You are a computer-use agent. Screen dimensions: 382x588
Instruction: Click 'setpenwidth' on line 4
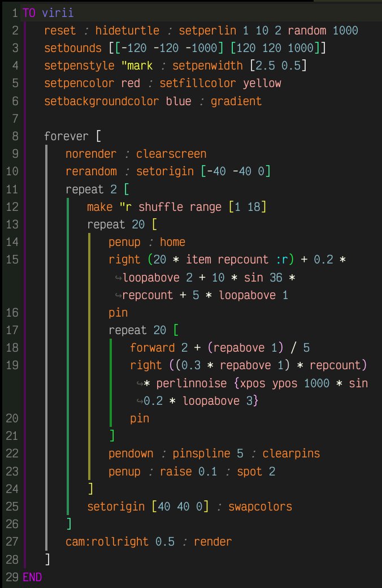207,66
